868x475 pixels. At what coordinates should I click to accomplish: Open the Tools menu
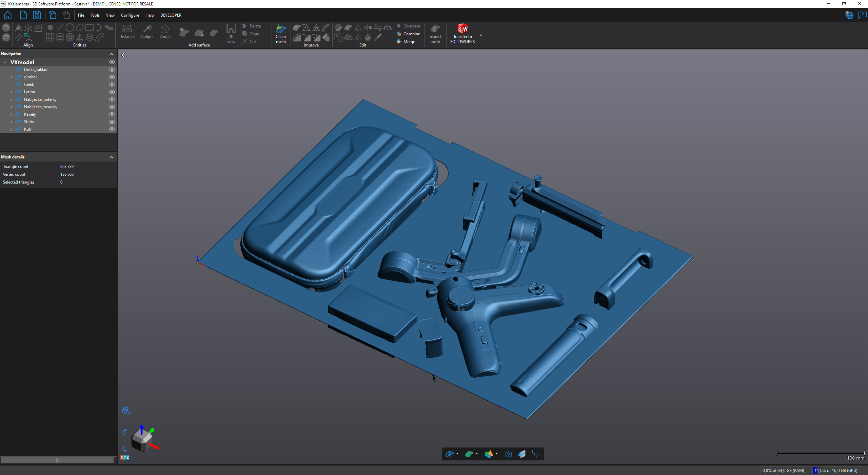point(95,15)
